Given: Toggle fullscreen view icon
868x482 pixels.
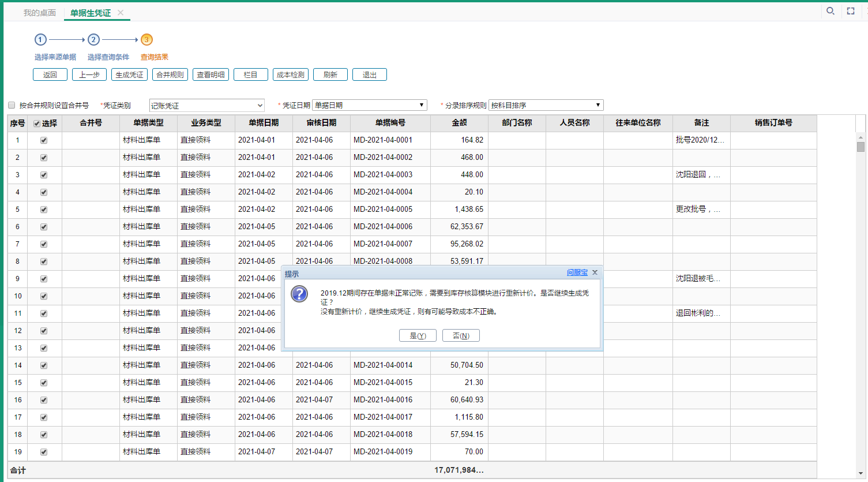Looking at the screenshot, I should (x=851, y=11).
